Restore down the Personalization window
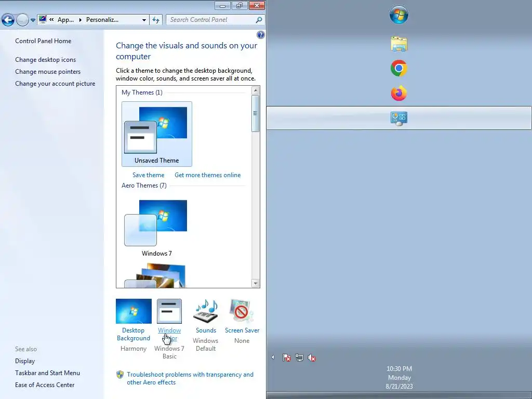Screen dimensions: 532x399 click(240, 6)
